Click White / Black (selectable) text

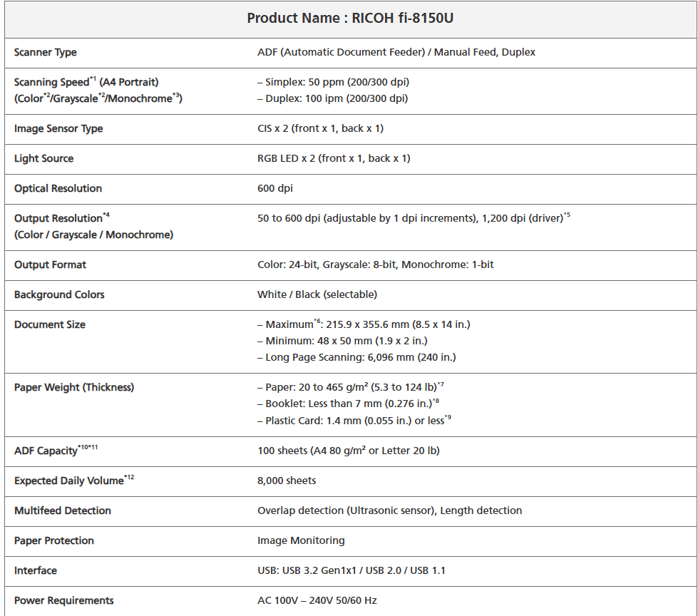coord(317,294)
